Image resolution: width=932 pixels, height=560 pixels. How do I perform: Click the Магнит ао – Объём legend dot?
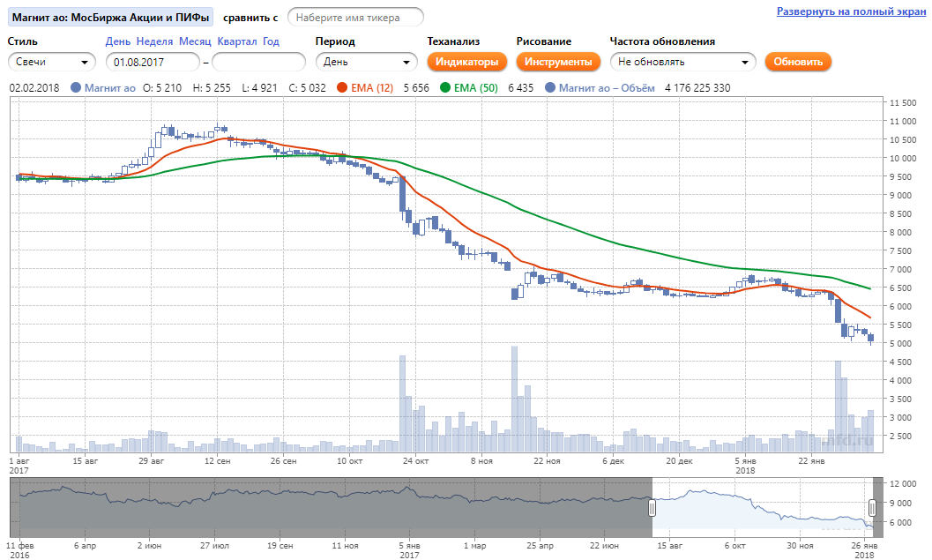click(x=550, y=87)
